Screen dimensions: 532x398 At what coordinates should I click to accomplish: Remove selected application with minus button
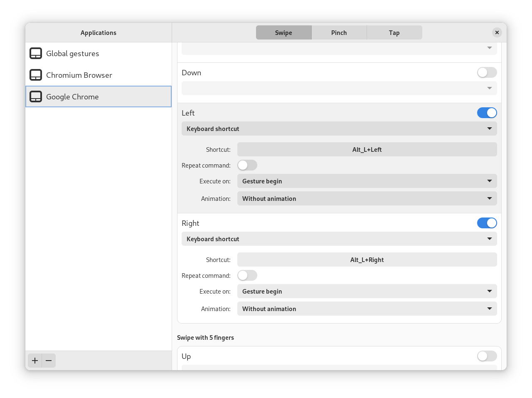(49, 361)
